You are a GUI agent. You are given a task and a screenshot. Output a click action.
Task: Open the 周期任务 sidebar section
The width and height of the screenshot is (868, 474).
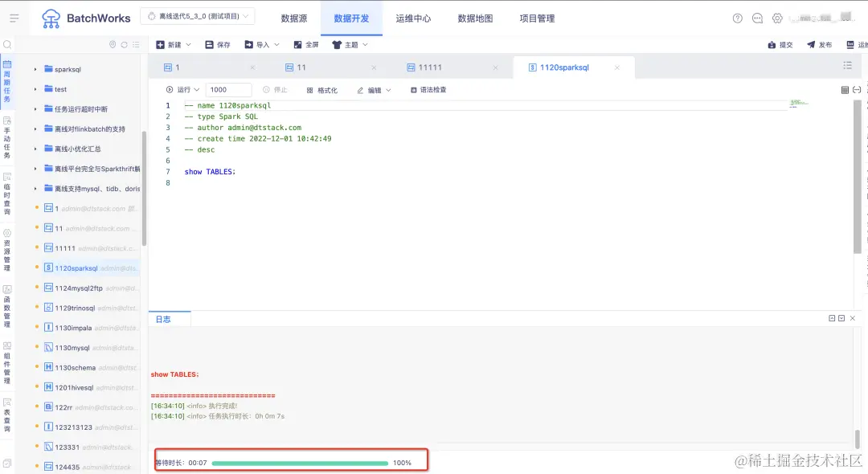(7, 81)
